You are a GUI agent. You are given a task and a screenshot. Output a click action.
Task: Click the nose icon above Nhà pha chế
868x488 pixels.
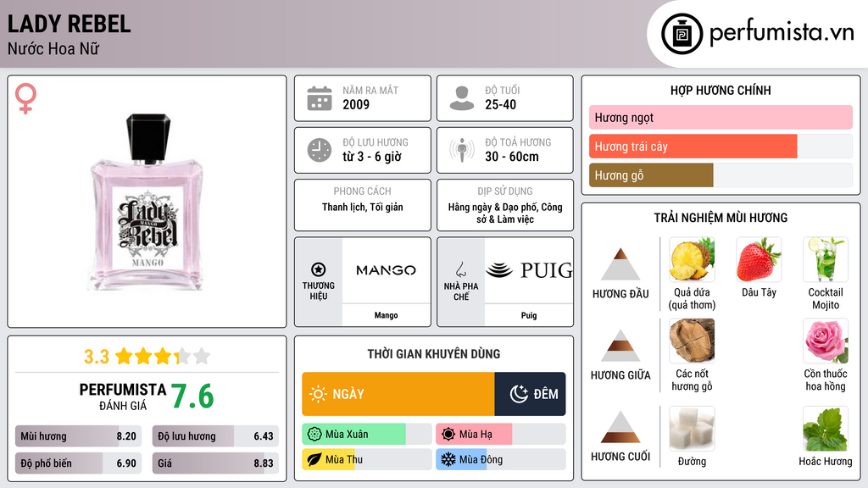(x=460, y=269)
